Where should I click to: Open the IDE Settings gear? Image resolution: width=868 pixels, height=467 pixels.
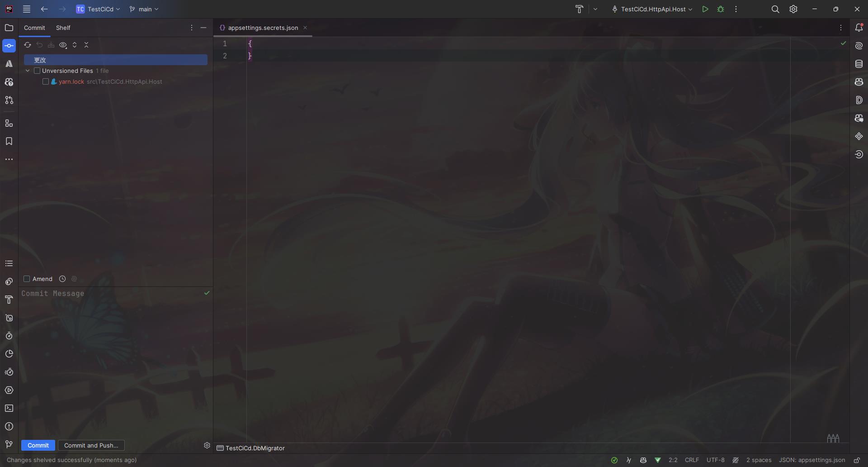pos(793,9)
